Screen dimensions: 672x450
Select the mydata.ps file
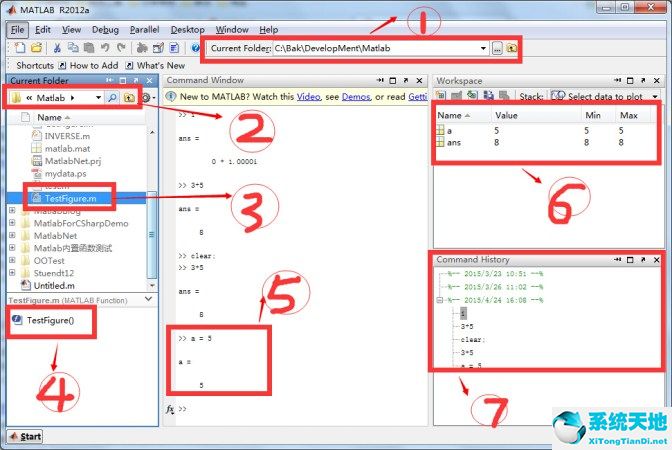60,173
